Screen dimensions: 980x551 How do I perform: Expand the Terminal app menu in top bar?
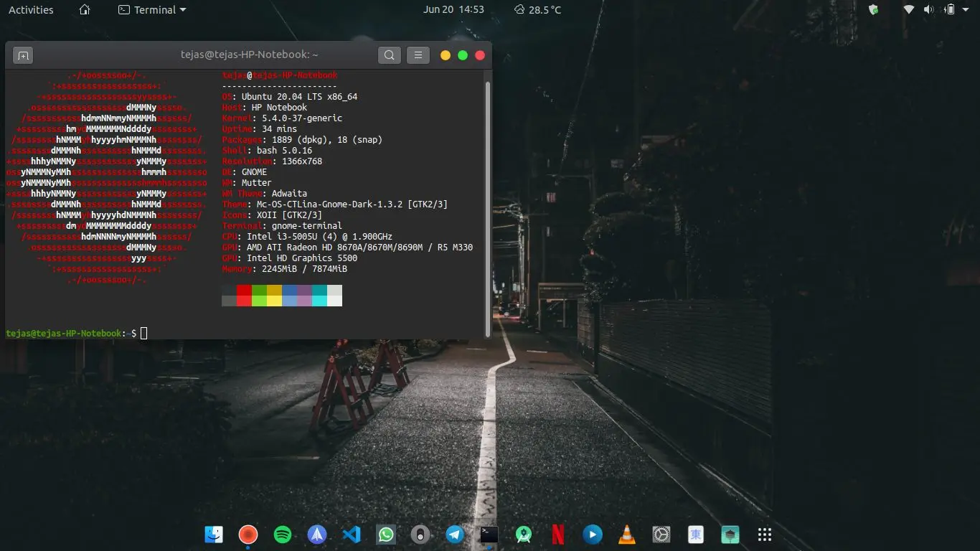click(x=152, y=10)
